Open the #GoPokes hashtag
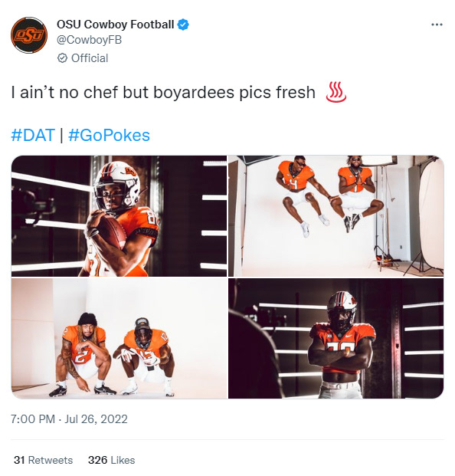This screenshot has width=455, height=476. pos(110,135)
